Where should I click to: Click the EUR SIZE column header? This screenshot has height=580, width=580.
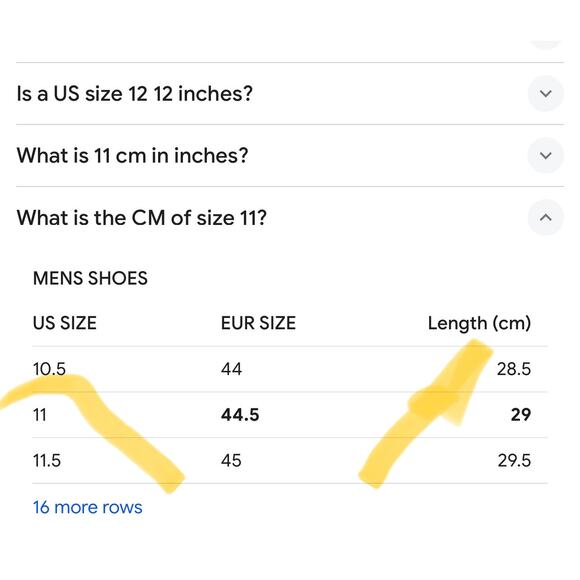point(258,323)
